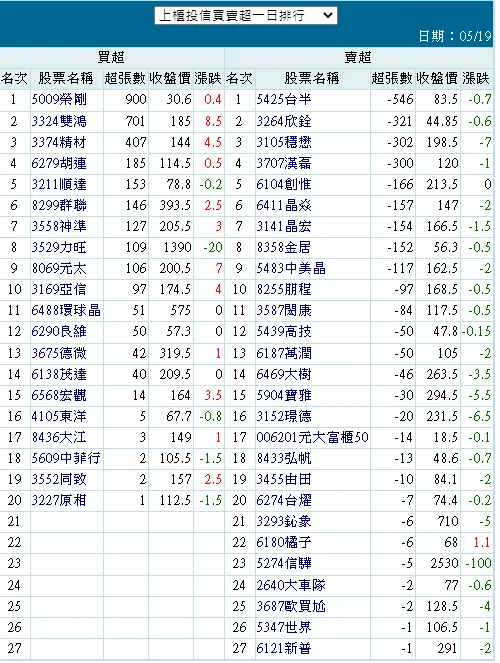View stock 3227原相

click(59, 501)
